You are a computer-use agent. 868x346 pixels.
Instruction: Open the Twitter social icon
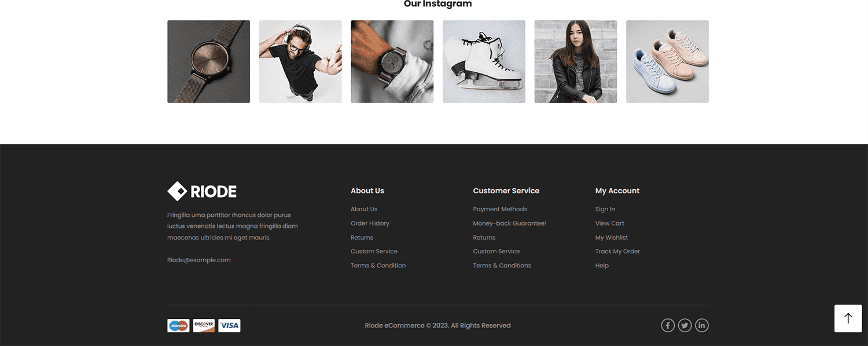tap(685, 325)
